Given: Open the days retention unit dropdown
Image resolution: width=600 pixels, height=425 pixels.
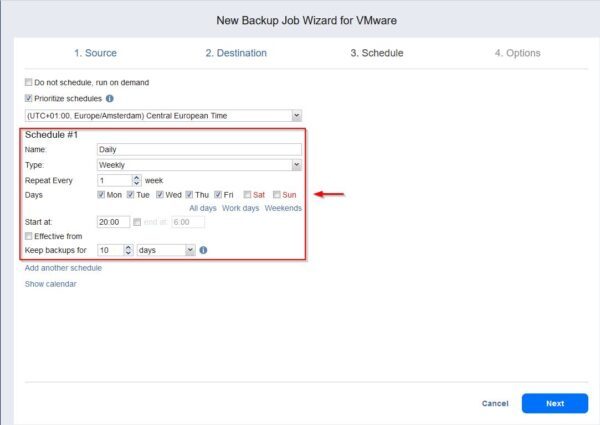Looking at the screenshot, I should (190, 250).
